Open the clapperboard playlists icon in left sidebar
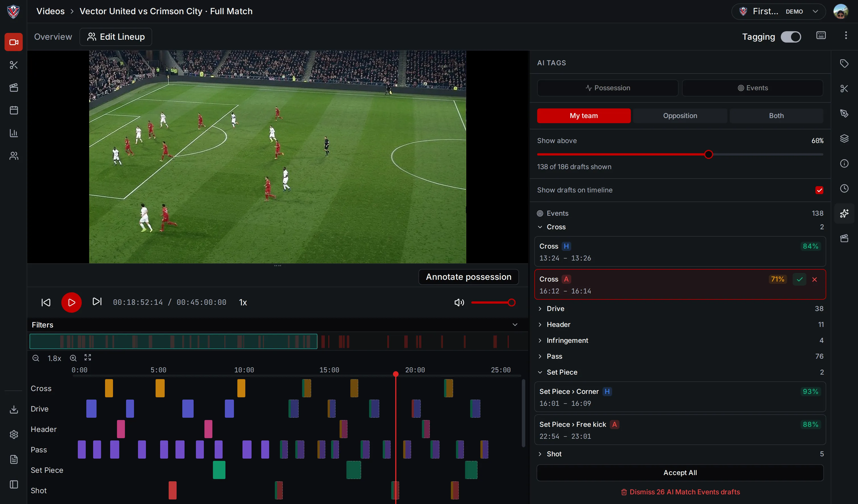858x504 pixels. pos(14,87)
